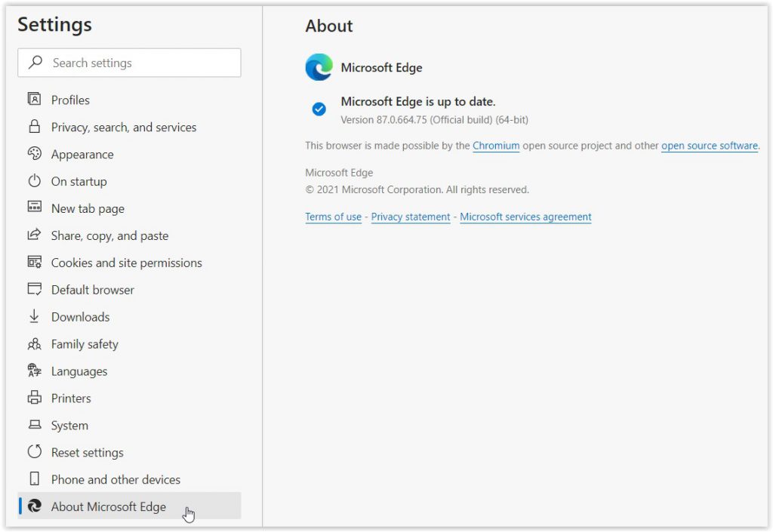Open the Chromium project link
This screenshot has width=773, height=532.
496,146
